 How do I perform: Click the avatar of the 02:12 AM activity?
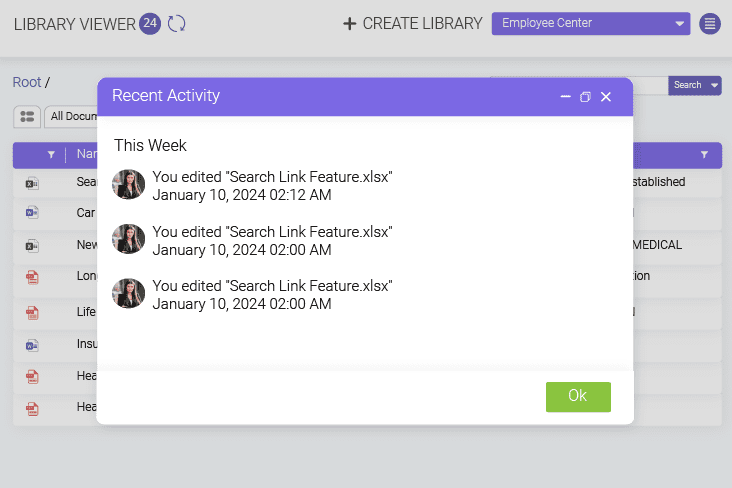[129, 185]
